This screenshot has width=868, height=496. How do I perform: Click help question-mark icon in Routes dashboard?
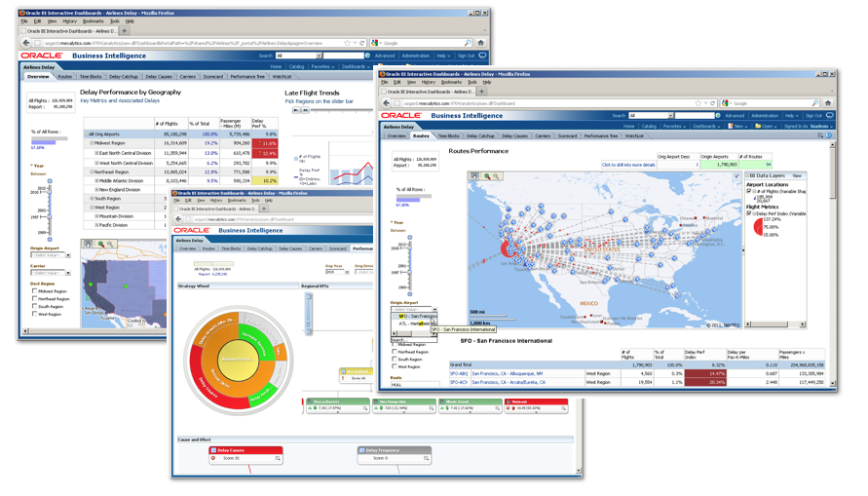(x=829, y=135)
